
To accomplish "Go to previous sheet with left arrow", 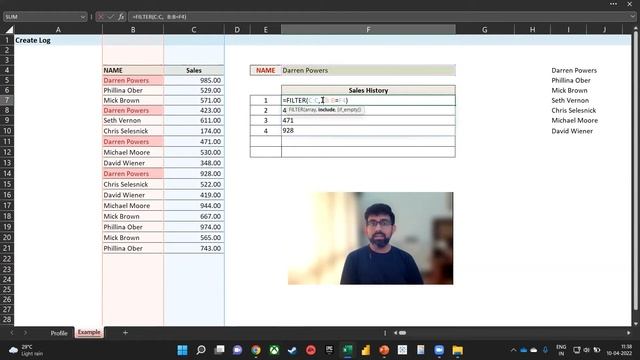I will [11, 333].
